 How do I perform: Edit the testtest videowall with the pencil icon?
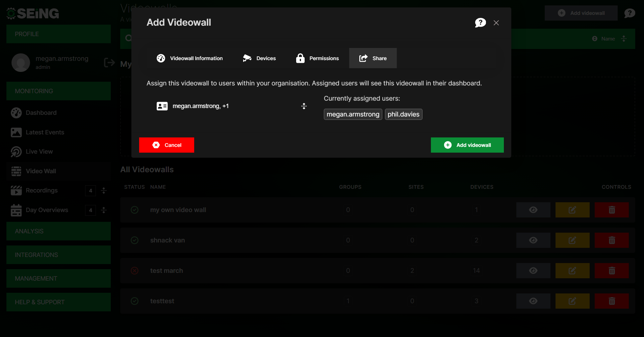point(572,301)
